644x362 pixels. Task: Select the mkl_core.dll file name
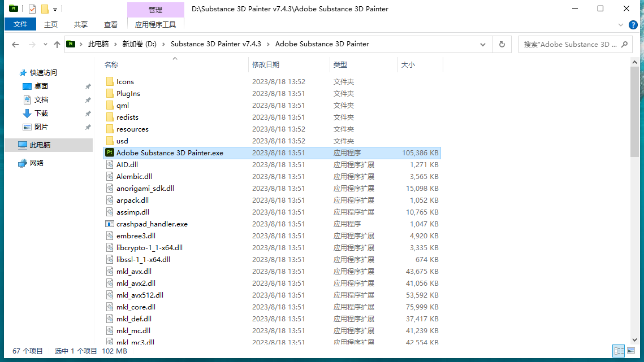[136, 307]
